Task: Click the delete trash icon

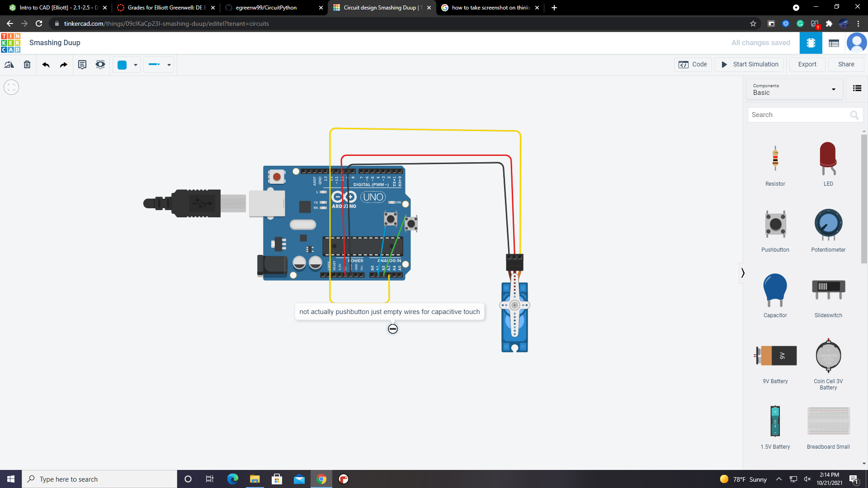Action: [x=27, y=65]
